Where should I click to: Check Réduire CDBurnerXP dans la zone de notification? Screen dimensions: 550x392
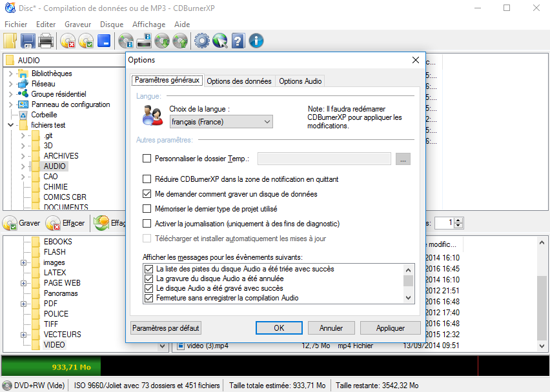tap(147, 179)
